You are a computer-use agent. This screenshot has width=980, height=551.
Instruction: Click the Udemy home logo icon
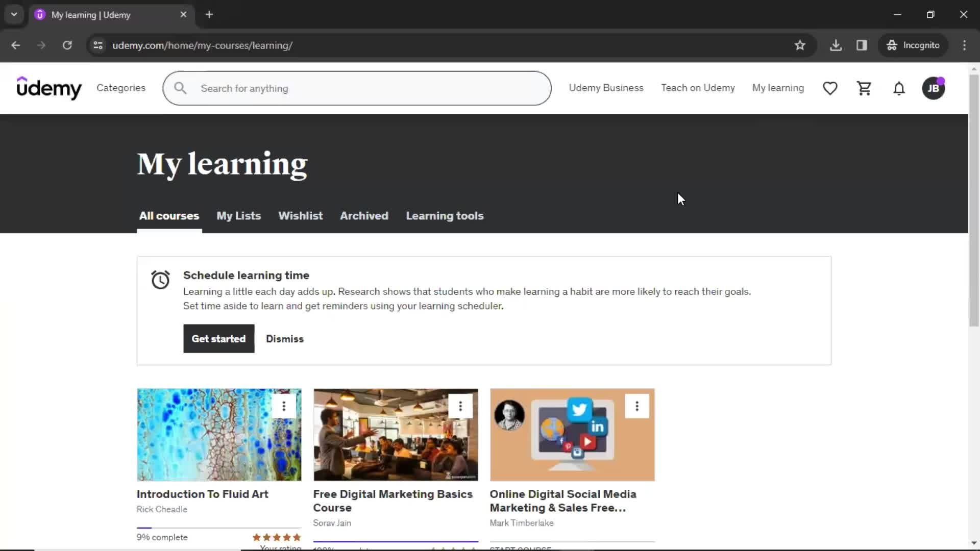[x=49, y=88]
